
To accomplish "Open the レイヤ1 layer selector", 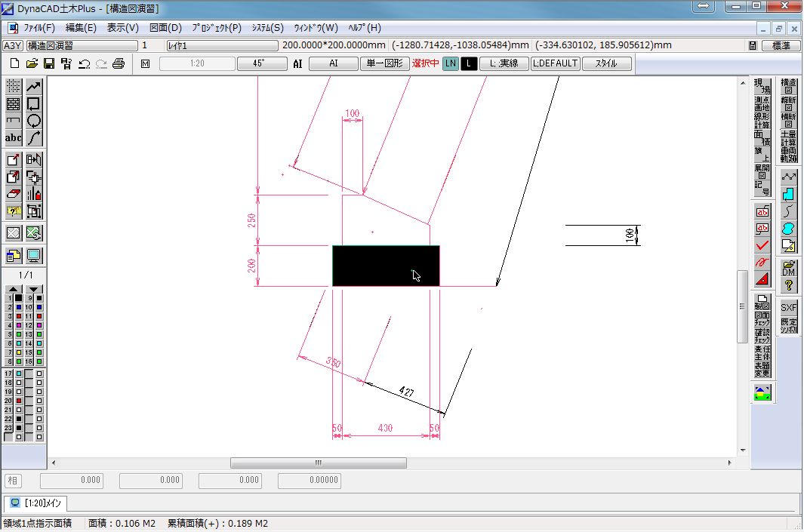I will (223, 45).
